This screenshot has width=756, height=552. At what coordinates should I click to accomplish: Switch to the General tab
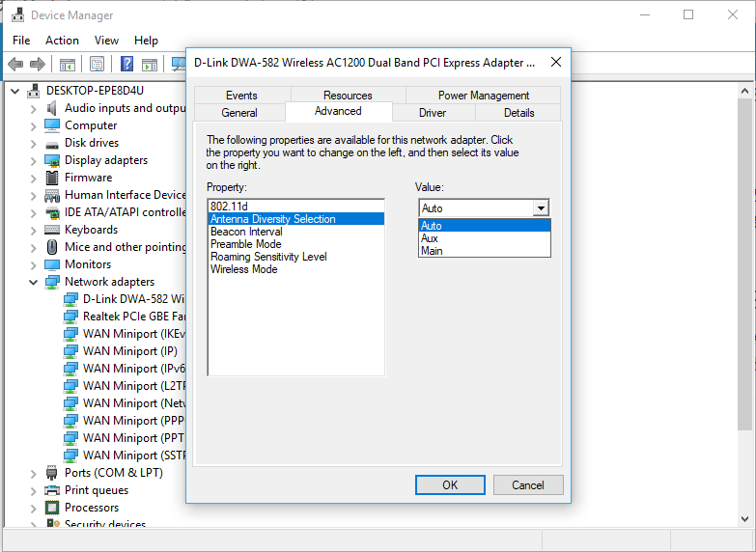[239, 112]
